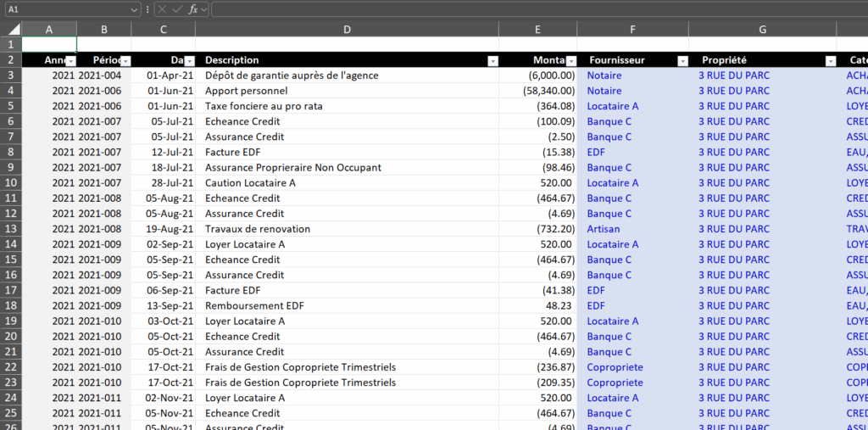Click the Enter checkmark icon in formula bar
Image resolution: width=868 pixels, height=430 pixels.
[x=177, y=9]
